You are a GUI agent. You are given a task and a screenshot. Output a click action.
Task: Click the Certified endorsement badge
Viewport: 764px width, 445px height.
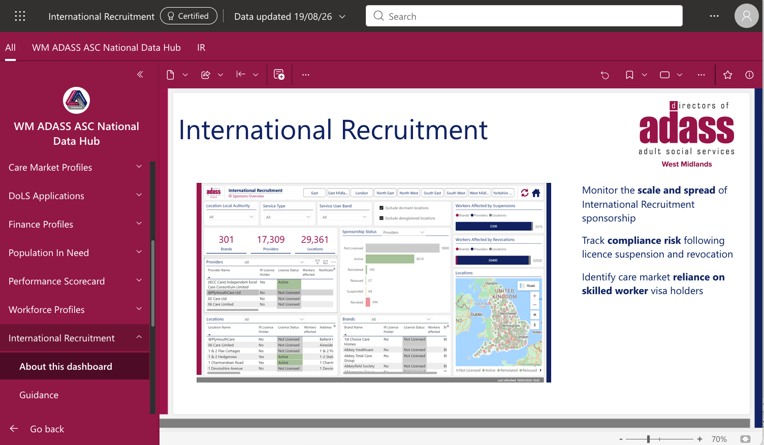tap(189, 16)
